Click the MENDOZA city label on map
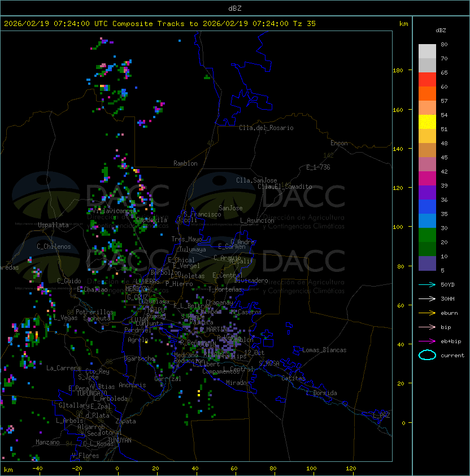 pos(138,289)
